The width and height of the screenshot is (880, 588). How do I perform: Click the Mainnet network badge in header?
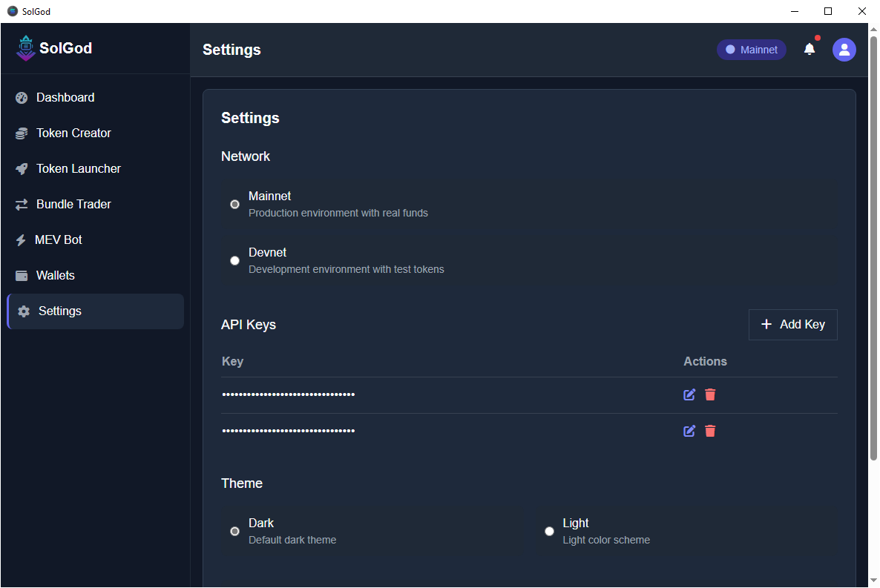[751, 50]
